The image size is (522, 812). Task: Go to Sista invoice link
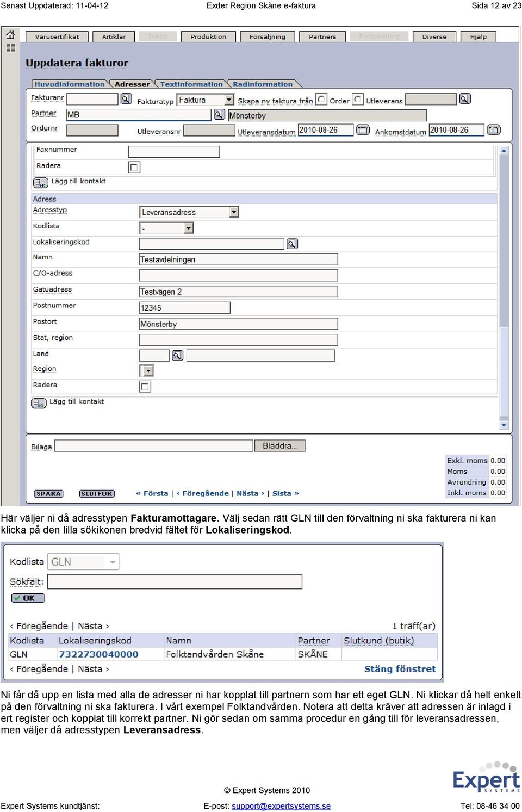pyautogui.click(x=285, y=493)
